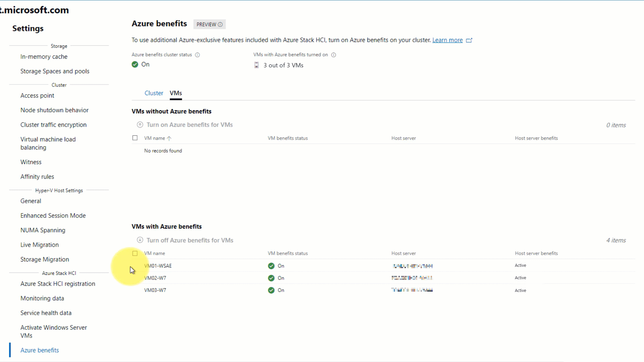Click the info icon next to VMs with Azure benefits
644x362 pixels.
(x=334, y=54)
